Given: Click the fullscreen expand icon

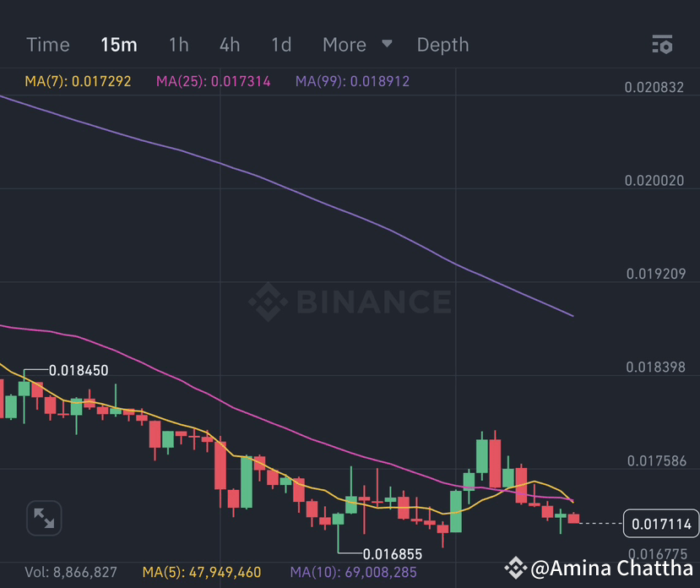Looking at the screenshot, I should 44,519.
